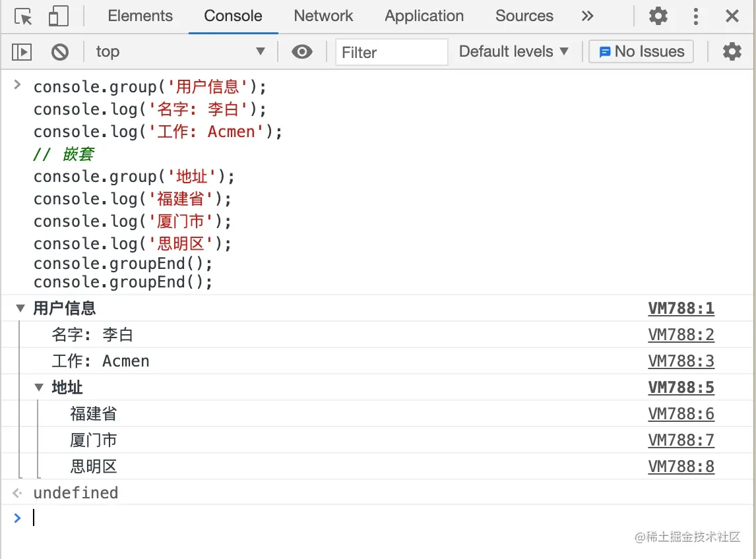This screenshot has width=756, height=559.
Task: Open the Default levels dropdown
Action: coord(514,51)
